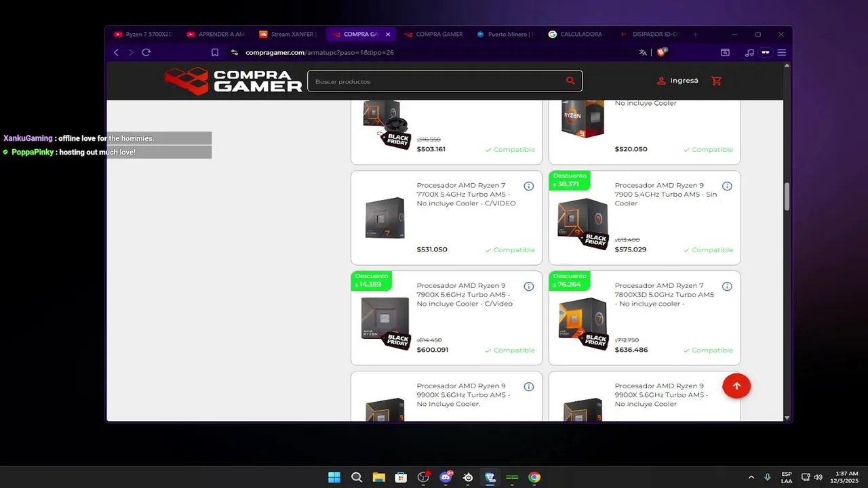The height and width of the screenshot is (488, 868).
Task: Click price $636.486 on Ryzen 7 7800X3D
Action: point(631,350)
